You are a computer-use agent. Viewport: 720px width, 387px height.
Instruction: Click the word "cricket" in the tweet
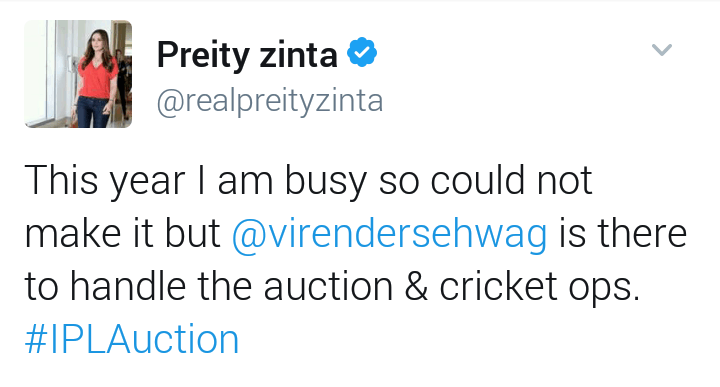point(498,286)
